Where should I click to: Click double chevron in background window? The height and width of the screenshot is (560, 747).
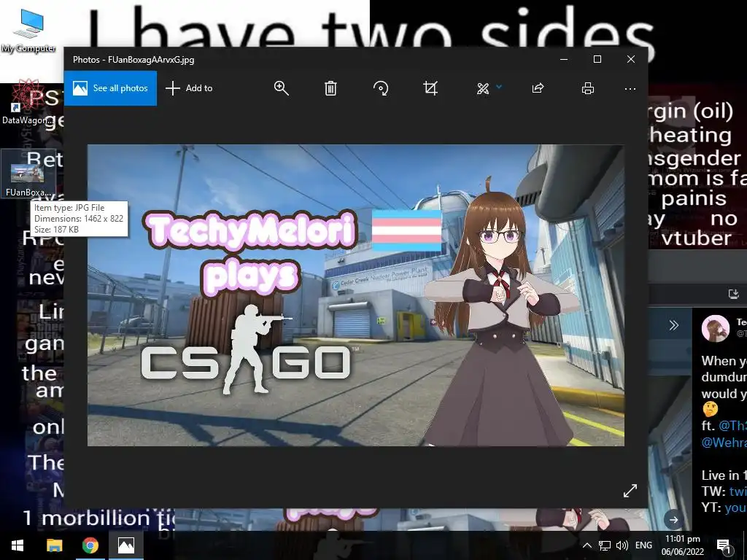673,325
